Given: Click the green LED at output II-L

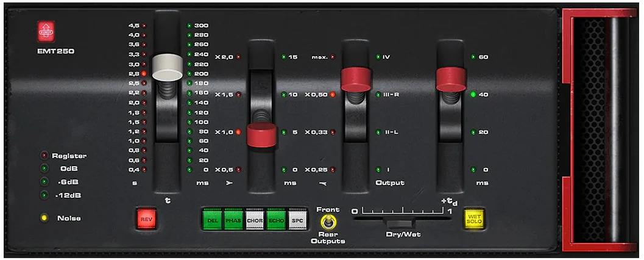Looking at the screenshot, I should point(378,132).
